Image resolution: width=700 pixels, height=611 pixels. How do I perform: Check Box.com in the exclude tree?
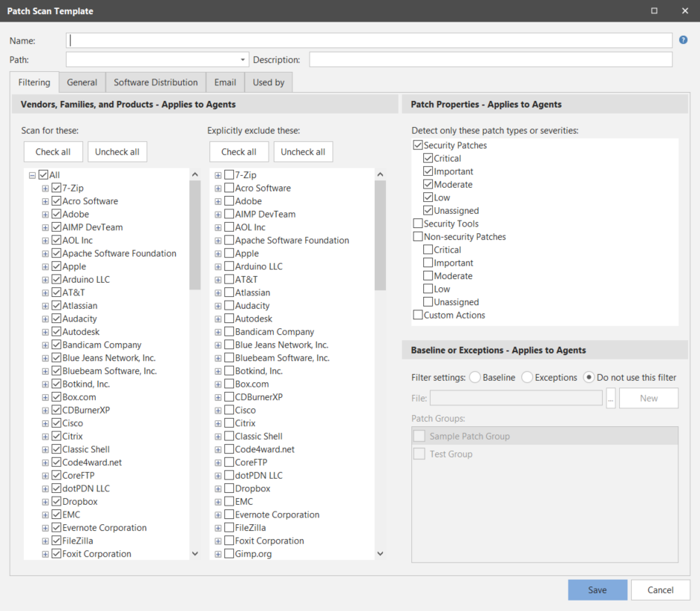pyautogui.click(x=229, y=384)
